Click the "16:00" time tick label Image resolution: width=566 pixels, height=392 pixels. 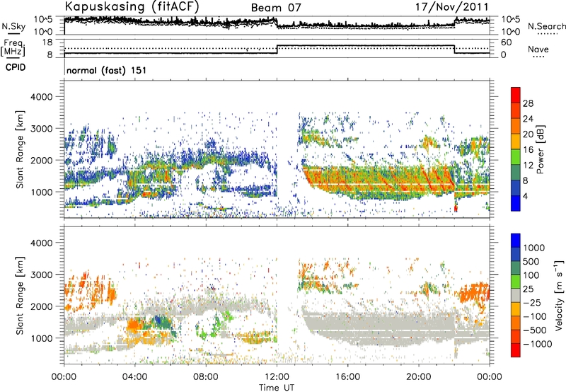pyautogui.click(x=347, y=377)
